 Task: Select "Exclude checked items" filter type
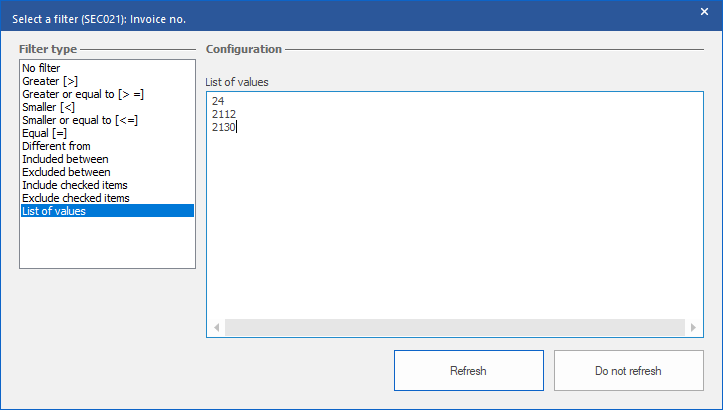pyautogui.click(x=76, y=198)
